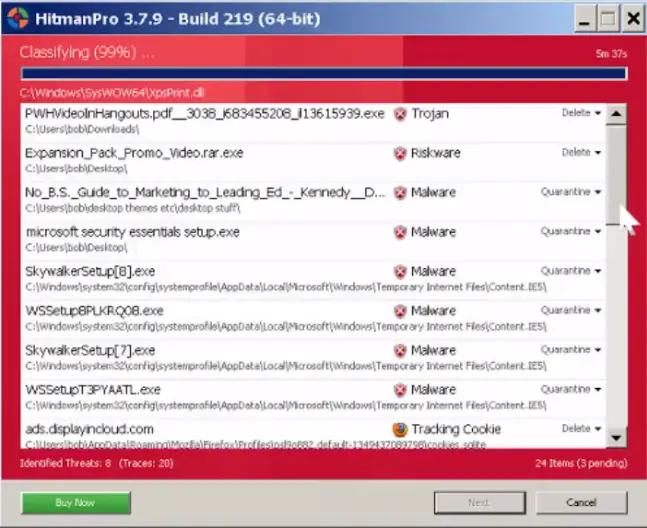Select No_B.S._Guide_to_Marketing file name
Screen dimensions: 647x528
tap(205, 192)
